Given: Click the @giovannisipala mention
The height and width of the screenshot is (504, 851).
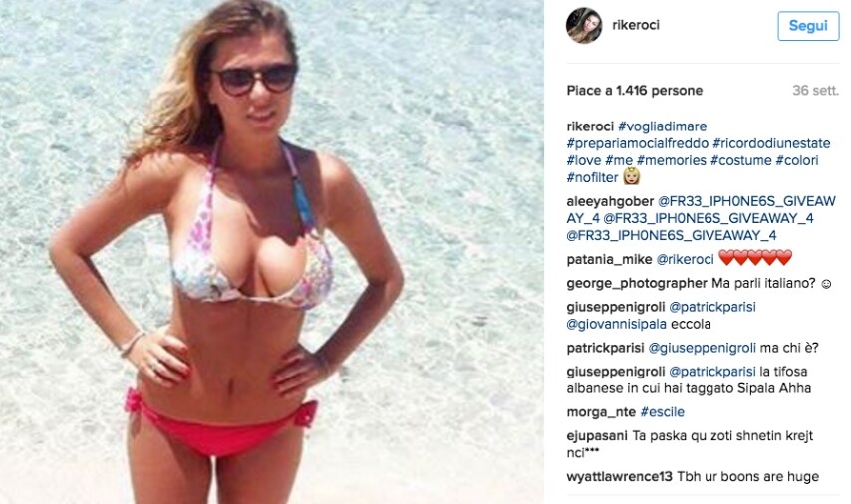Looking at the screenshot, I should (x=616, y=324).
